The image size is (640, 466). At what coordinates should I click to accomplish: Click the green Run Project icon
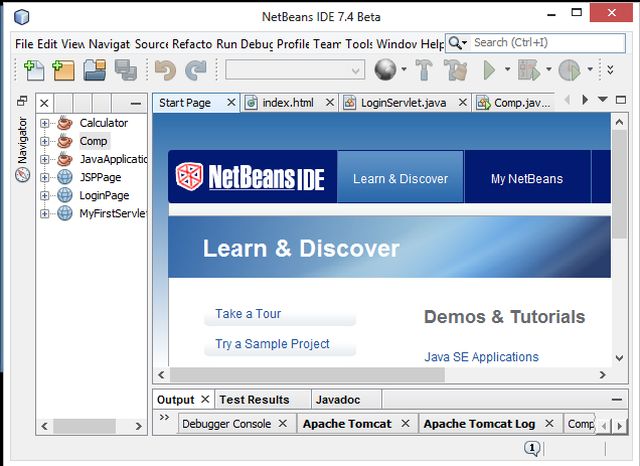pos(489,70)
